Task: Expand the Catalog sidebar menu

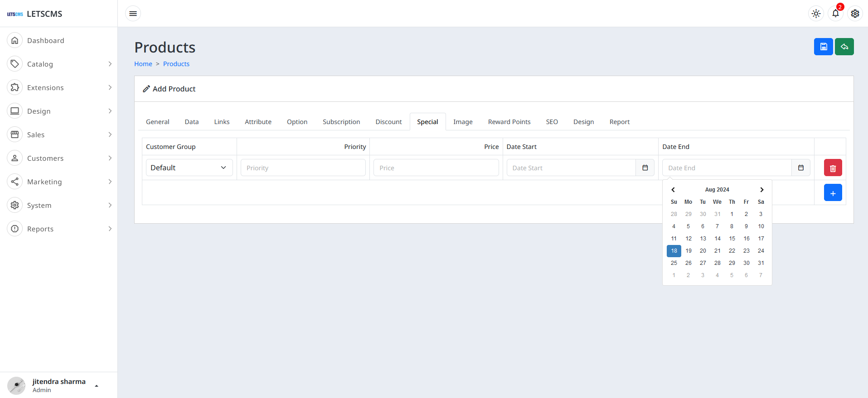Action: pos(59,64)
